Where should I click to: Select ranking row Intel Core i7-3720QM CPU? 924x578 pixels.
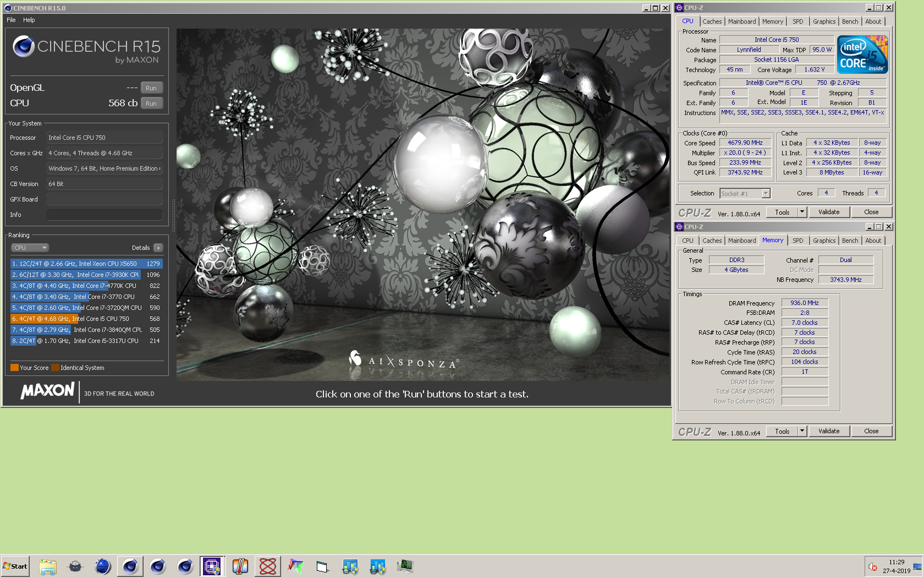coord(86,308)
